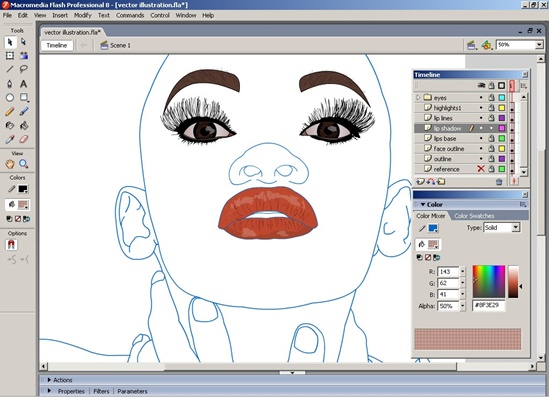549x397 pixels.
Task: Open the Window menu
Action: tap(186, 15)
